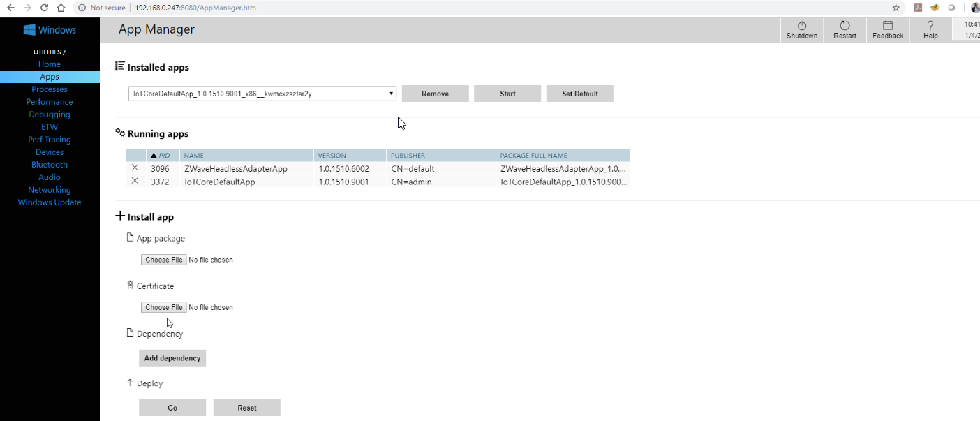
Task: Open Audio page
Action: [50, 177]
